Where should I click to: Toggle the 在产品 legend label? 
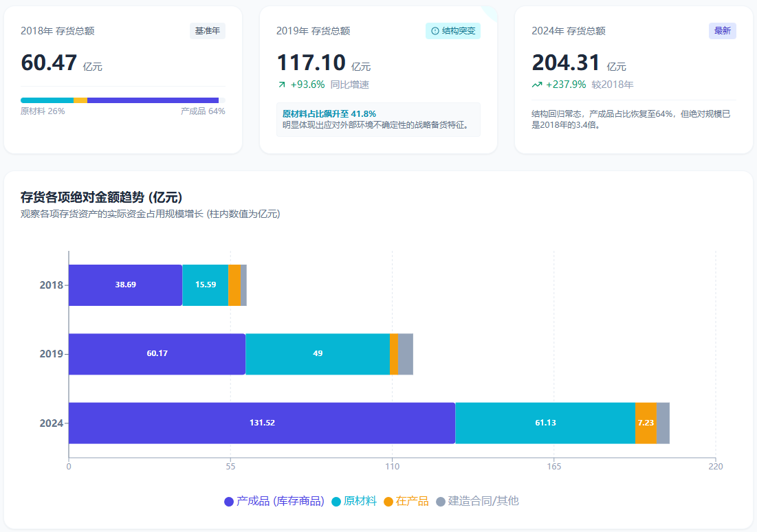coord(412,501)
